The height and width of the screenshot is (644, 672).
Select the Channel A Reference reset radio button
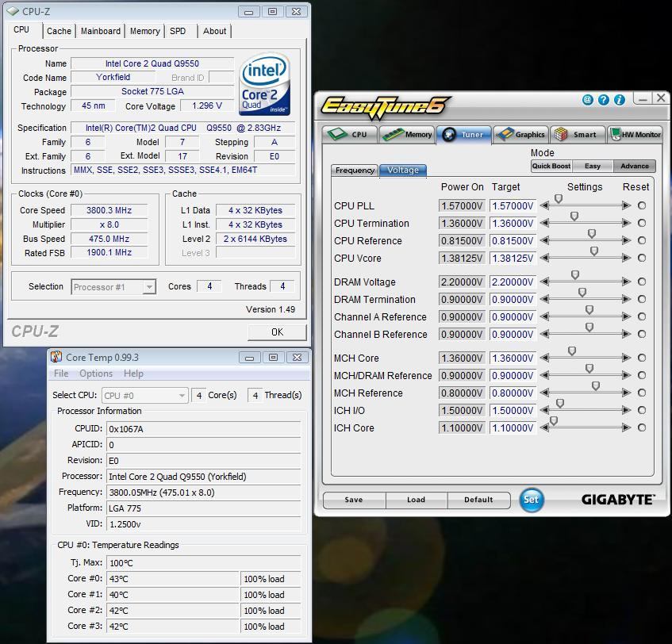pos(642,316)
